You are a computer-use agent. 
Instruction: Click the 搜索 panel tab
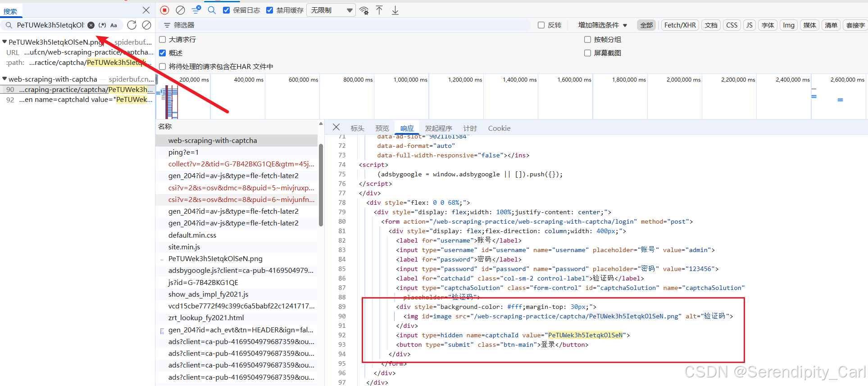click(x=10, y=11)
